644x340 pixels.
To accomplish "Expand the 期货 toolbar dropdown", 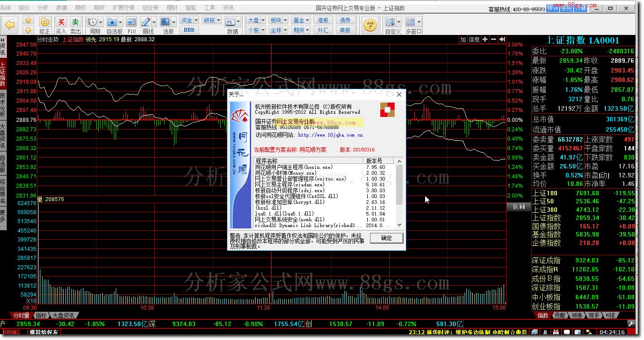I will (308, 30).
